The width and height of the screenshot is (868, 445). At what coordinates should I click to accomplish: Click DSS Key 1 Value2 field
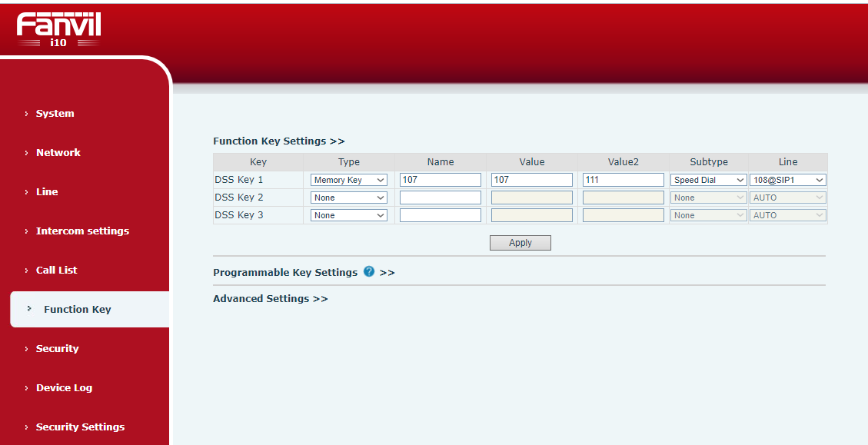tap(623, 180)
